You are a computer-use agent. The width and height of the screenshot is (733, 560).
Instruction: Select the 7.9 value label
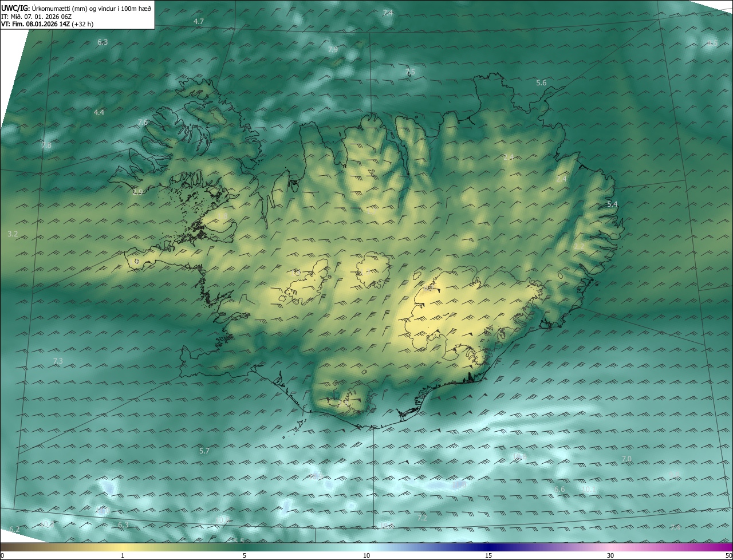(333, 50)
